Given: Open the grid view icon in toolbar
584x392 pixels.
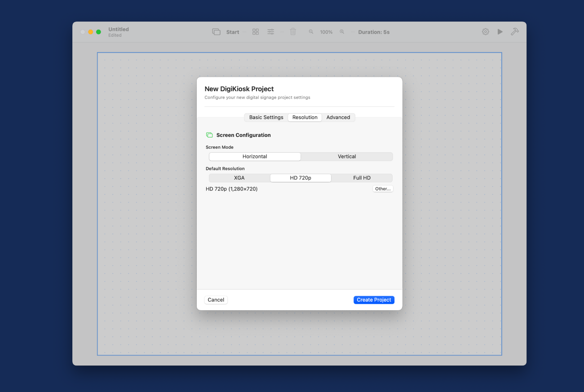Looking at the screenshot, I should click(x=256, y=32).
